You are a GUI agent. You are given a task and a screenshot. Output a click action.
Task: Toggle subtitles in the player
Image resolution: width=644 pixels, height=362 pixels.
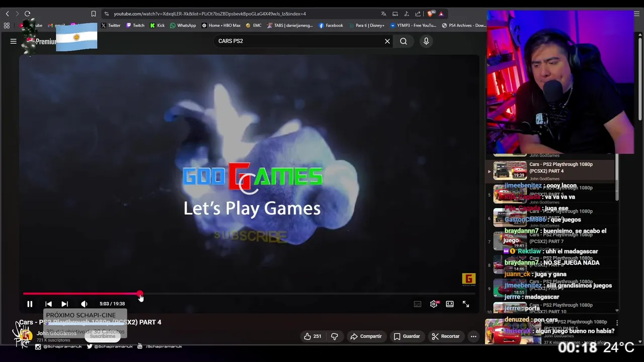(x=417, y=304)
